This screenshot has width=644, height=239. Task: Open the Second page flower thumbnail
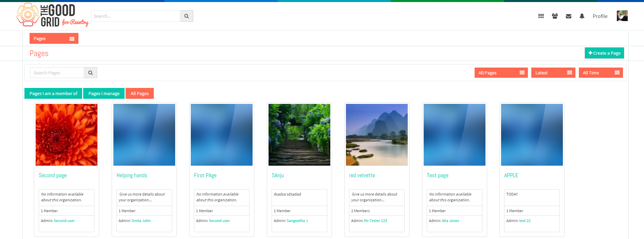click(67, 135)
